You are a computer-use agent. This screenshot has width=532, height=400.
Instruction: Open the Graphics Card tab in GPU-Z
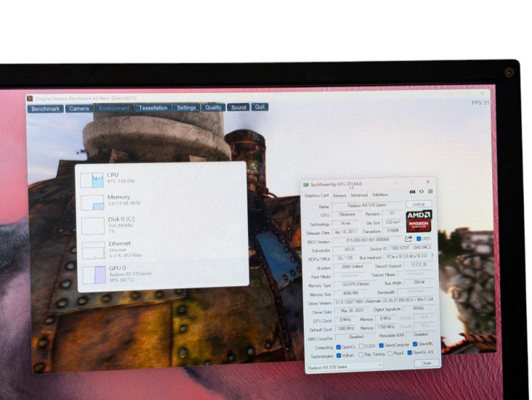click(317, 196)
